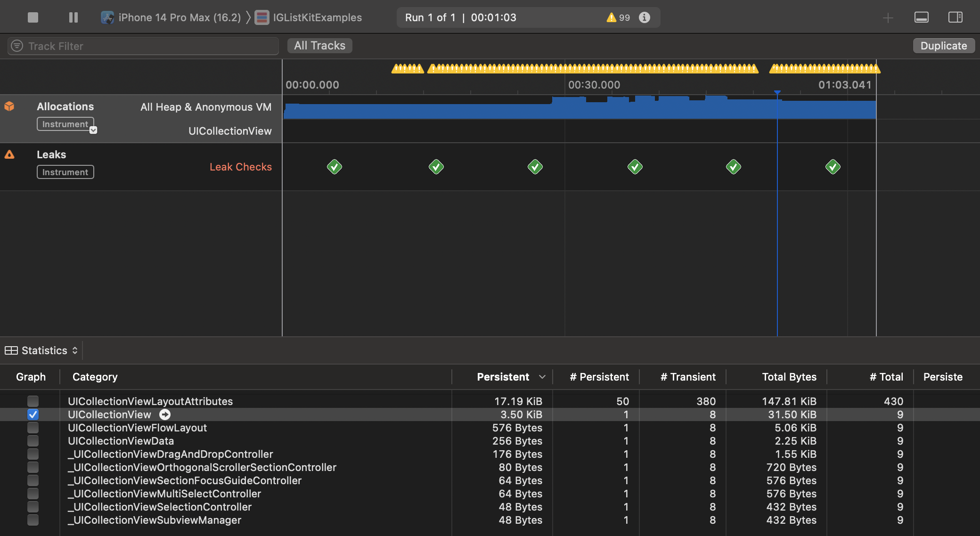Toggle the right inspector pane icon
Viewport: 980px width, 536px height.
[955, 17]
